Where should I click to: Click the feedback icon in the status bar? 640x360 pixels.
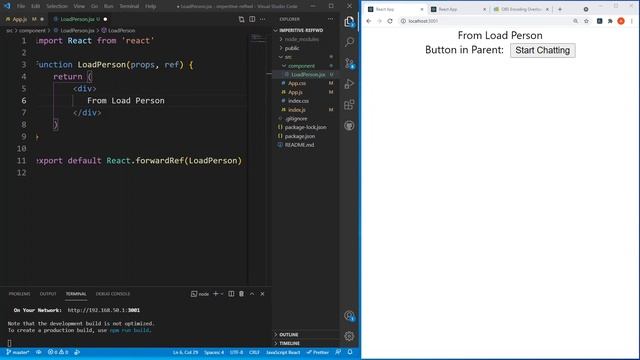[338, 352]
